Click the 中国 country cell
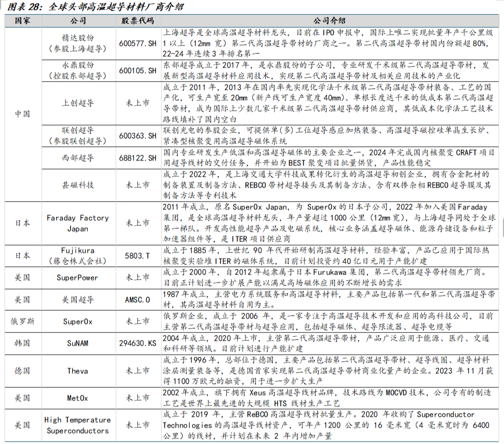This screenshot has width=504, height=444. pyautogui.click(x=23, y=114)
